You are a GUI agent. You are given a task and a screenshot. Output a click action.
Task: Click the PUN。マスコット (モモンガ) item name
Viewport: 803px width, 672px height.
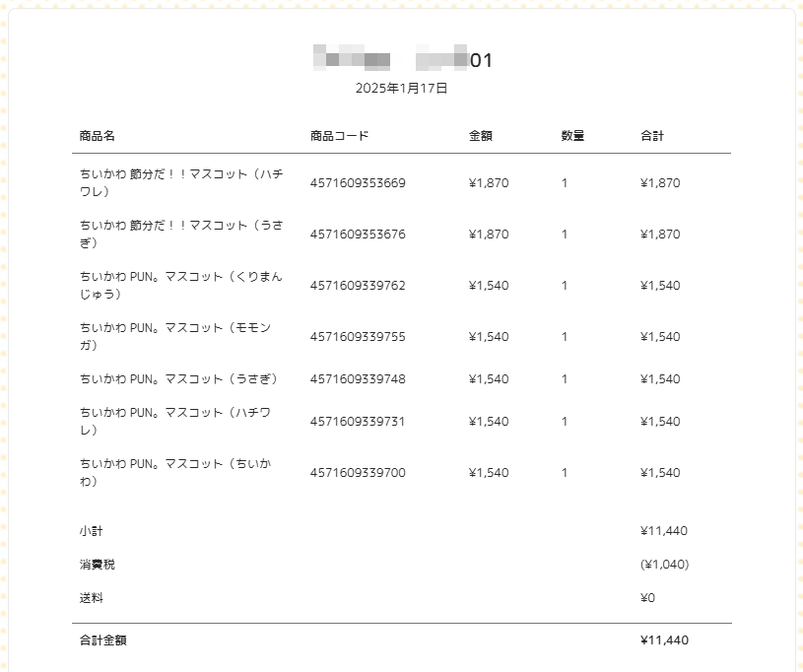(175, 337)
